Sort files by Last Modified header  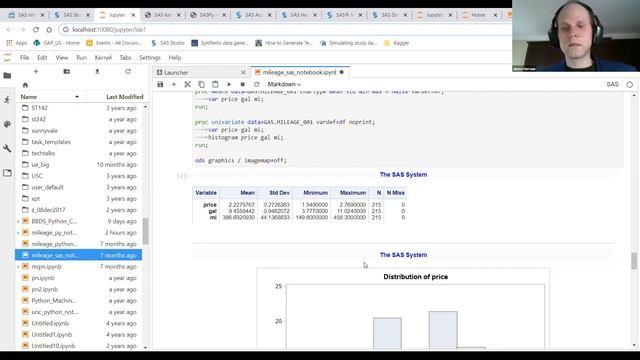pyautogui.click(x=124, y=97)
